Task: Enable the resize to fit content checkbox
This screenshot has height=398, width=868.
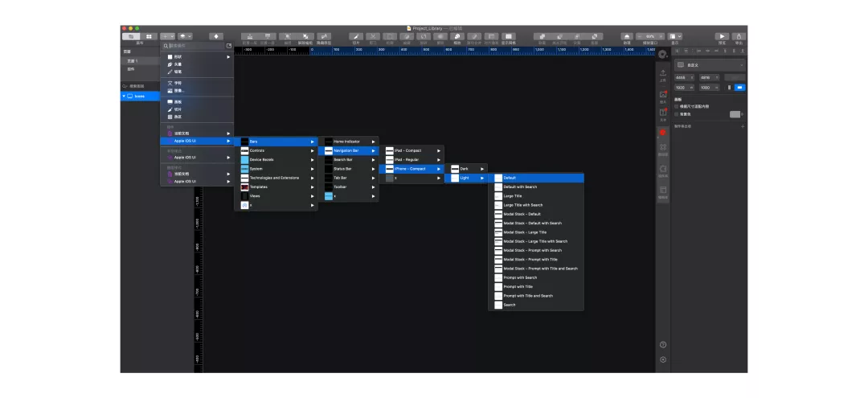Action: point(677,106)
